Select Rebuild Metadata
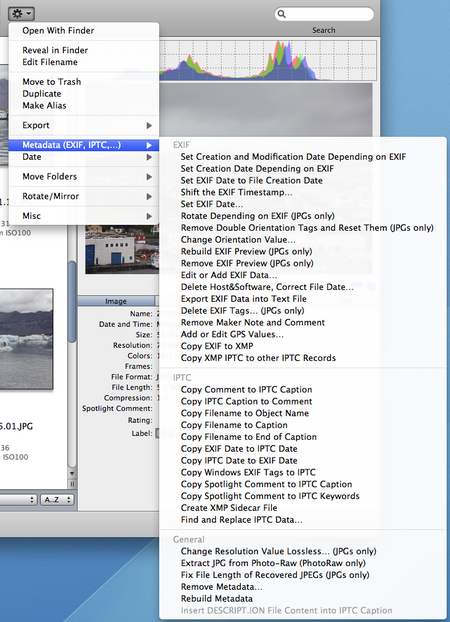Image resolution: width=450 pixels, height=622 pixels. (303, 599)
